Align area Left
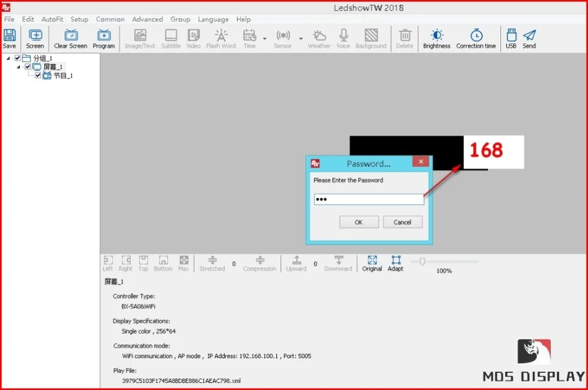 (x=108, y=264)
